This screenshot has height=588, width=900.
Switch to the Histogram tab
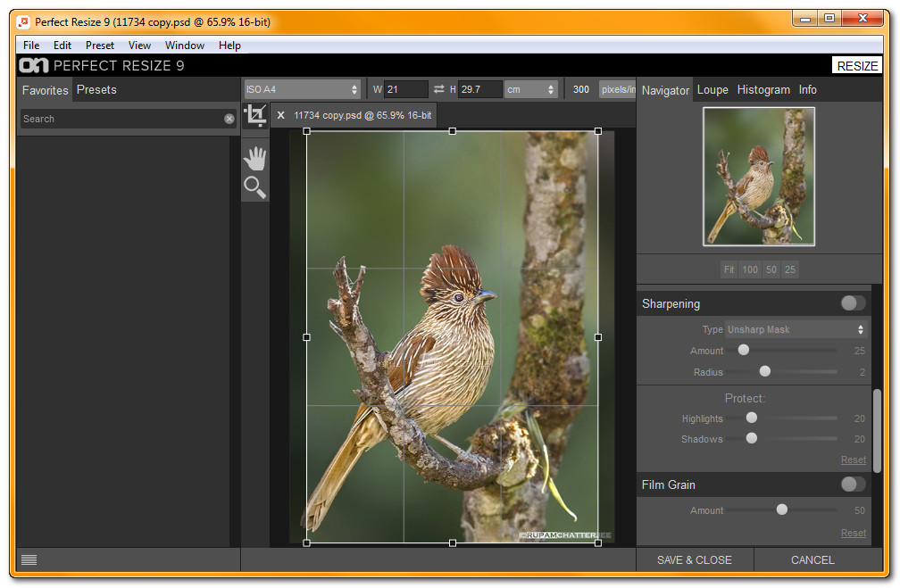tap(763, 89)
